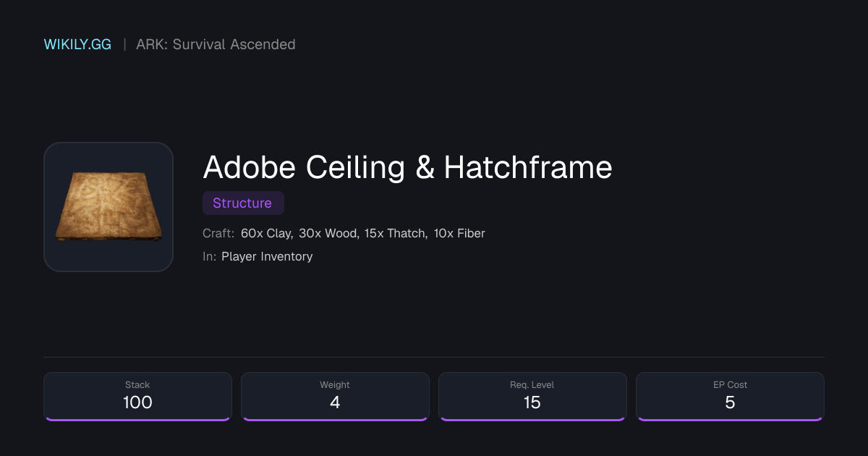Click the Player Inventory crafting location
The image size is (868, 456).
click(x=267, y=256)
